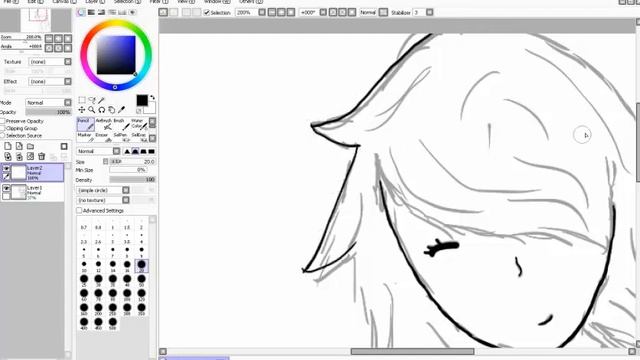Open the toolbar zoom percentage dropdown
The height and width of the screenshot is (360, 640).
pos(262,13)
